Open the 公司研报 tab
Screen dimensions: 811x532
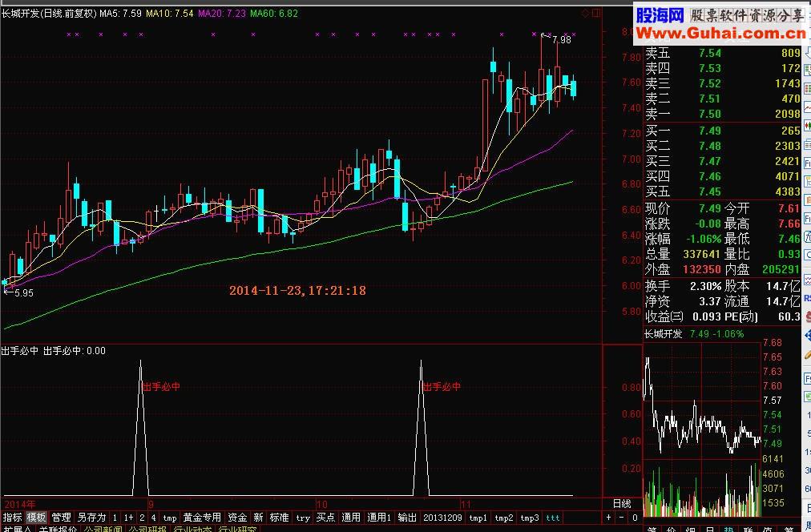(x=147, y=529)
